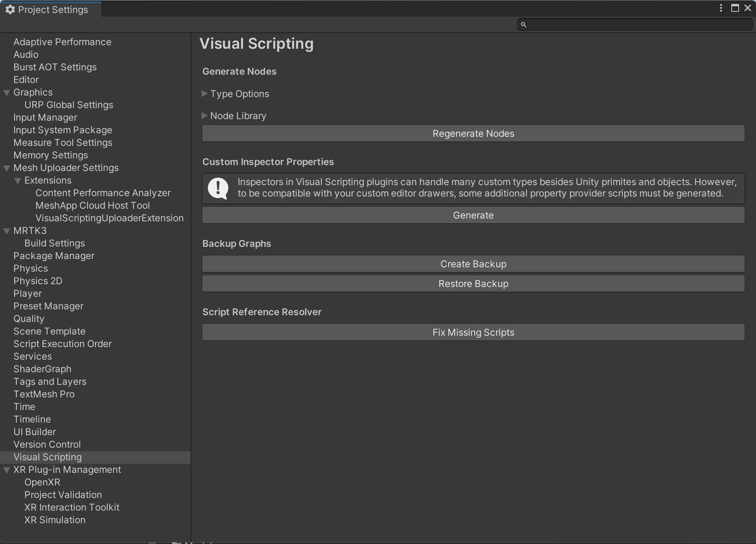The height and width of the screenshot is (544, 756).
Task: Click the Project Settings gear icon
Action: [10, 9]
